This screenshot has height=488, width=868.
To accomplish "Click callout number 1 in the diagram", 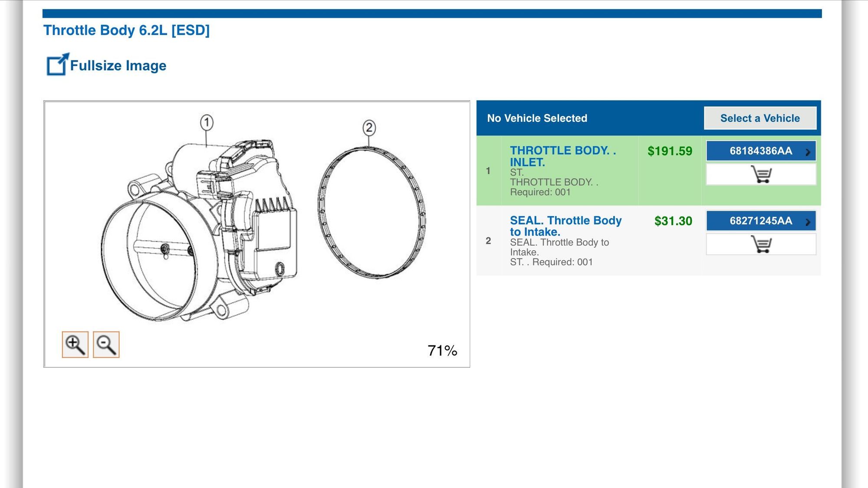I will click(x=207, y=123).
